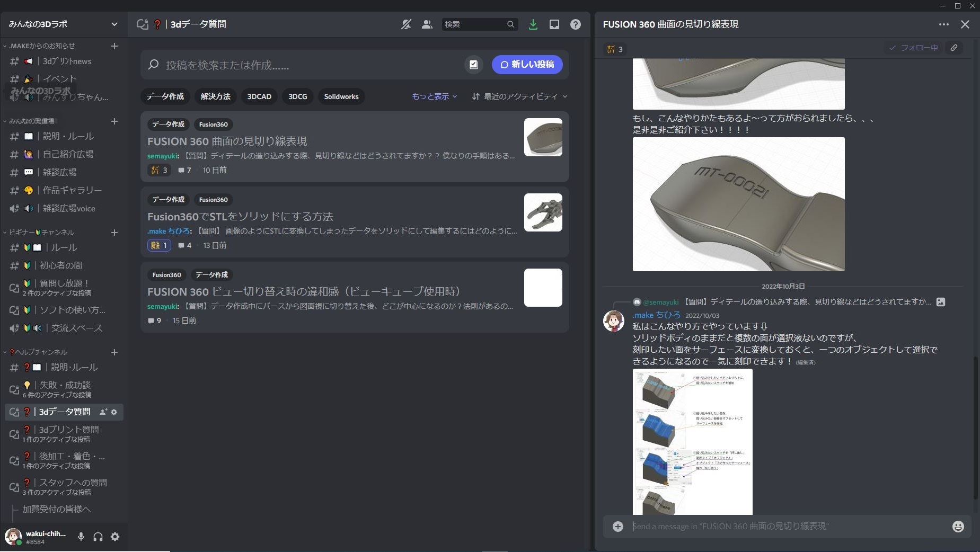Click the download update icon
Image resolution: width=980 pixels, height=552 pixels.
[x=533, y=24]
